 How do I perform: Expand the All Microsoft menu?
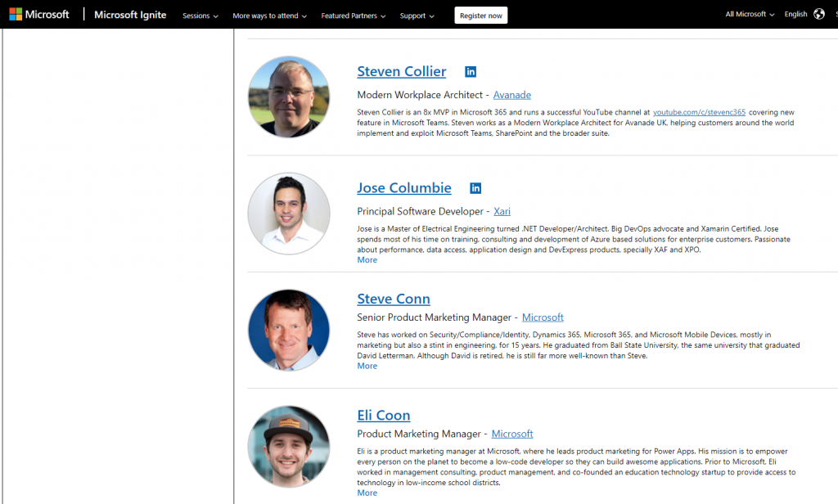click(x=750, y=15)
